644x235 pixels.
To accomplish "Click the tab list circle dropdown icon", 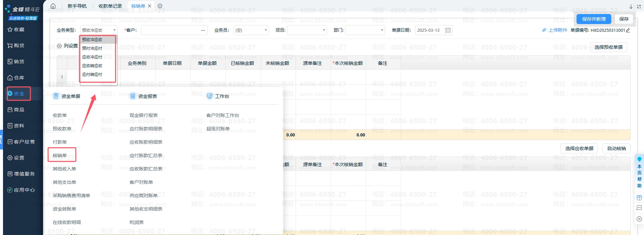I will point(160,6).
